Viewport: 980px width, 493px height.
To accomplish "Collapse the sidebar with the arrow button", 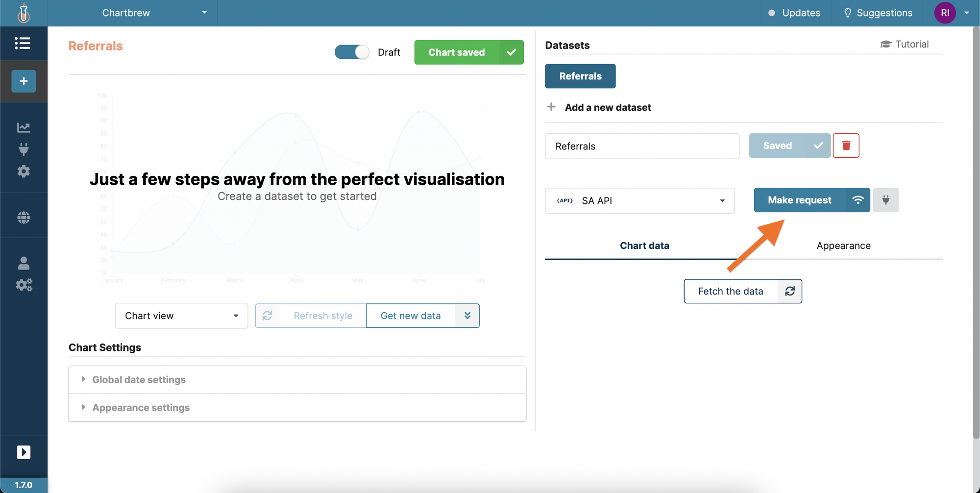I will [24, 452].
